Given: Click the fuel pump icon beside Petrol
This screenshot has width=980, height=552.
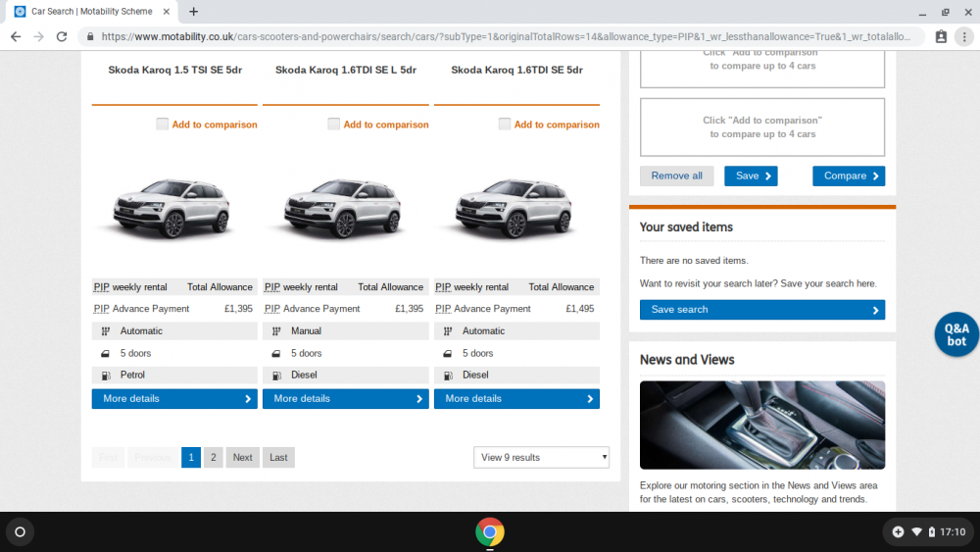Looking at the screenshot, I should point(106,376).
